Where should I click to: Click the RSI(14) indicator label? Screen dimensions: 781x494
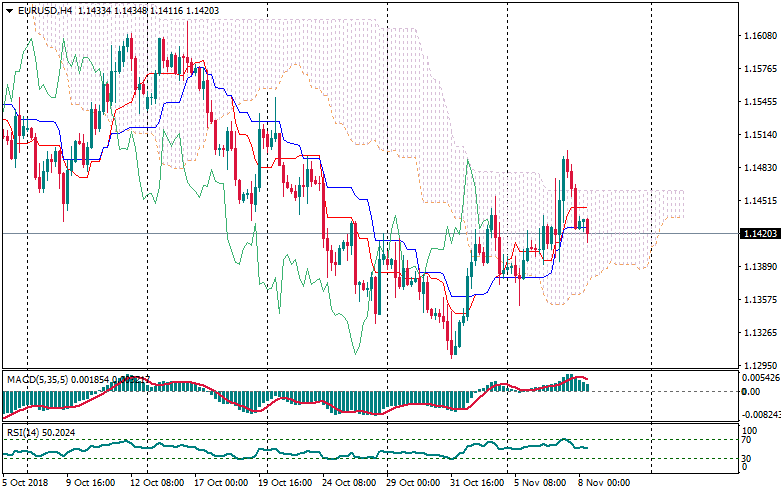(23, 433)
